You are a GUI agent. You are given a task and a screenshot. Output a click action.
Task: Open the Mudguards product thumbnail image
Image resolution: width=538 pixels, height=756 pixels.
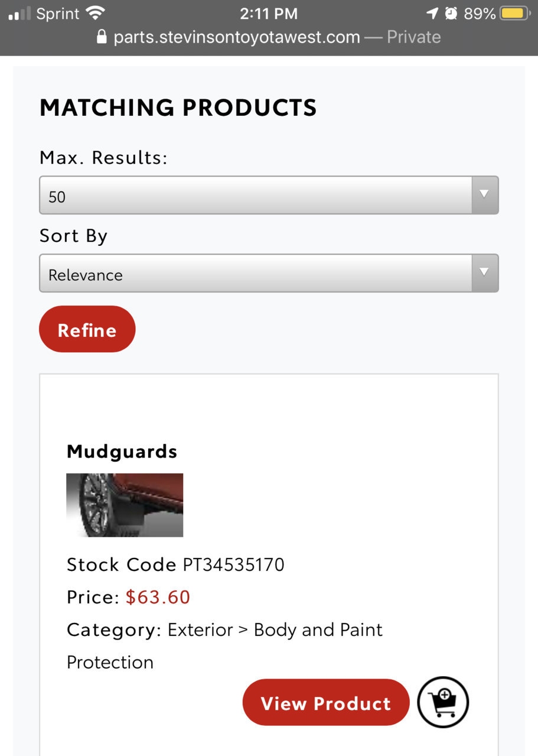125,505
